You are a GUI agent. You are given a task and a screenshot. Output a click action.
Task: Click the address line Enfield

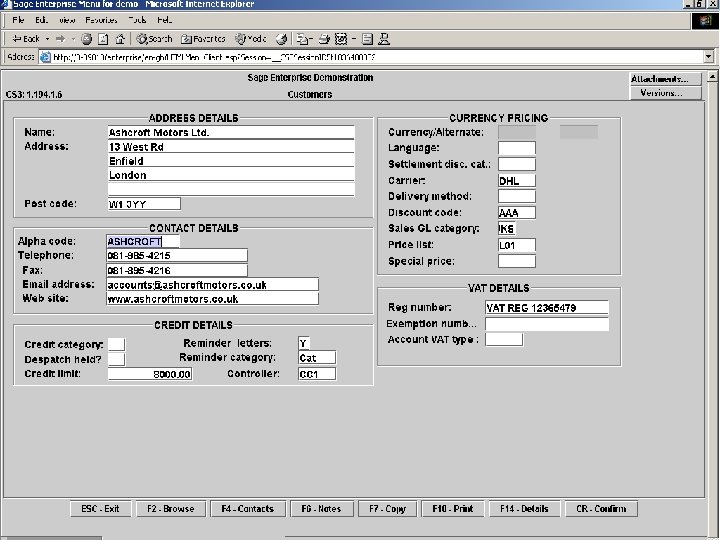pyautogui.click(x=231, y=161)
